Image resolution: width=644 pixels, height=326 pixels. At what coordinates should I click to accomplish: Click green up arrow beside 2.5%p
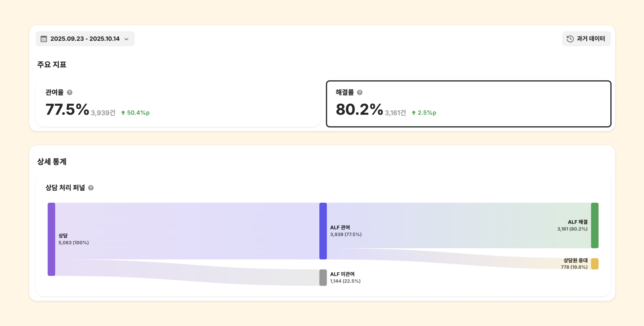coord(414,113)
